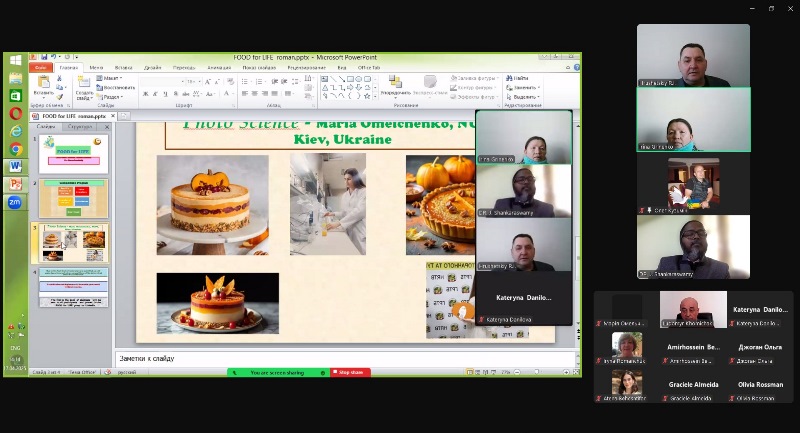This screenshot has width=800, height=433.
Task: Click the Clear Formatting icon
Action: coord(230,82)
